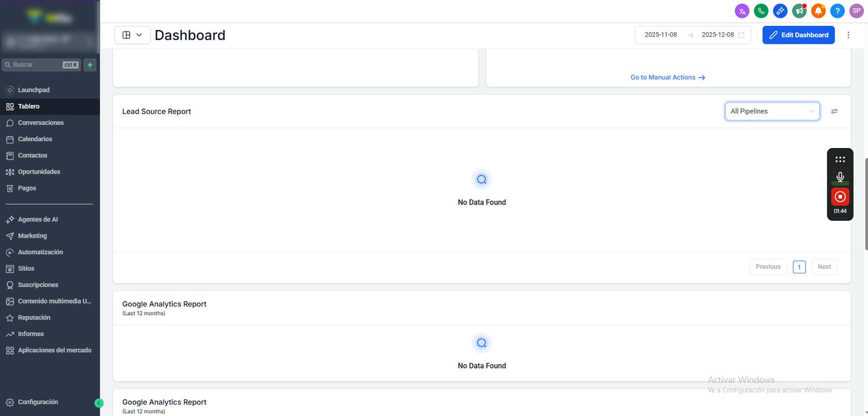Image resolution: width=868 pixels, height=416 pixels.
Task: Open the blue help question mark icon
Action: (x=838, y=11)
